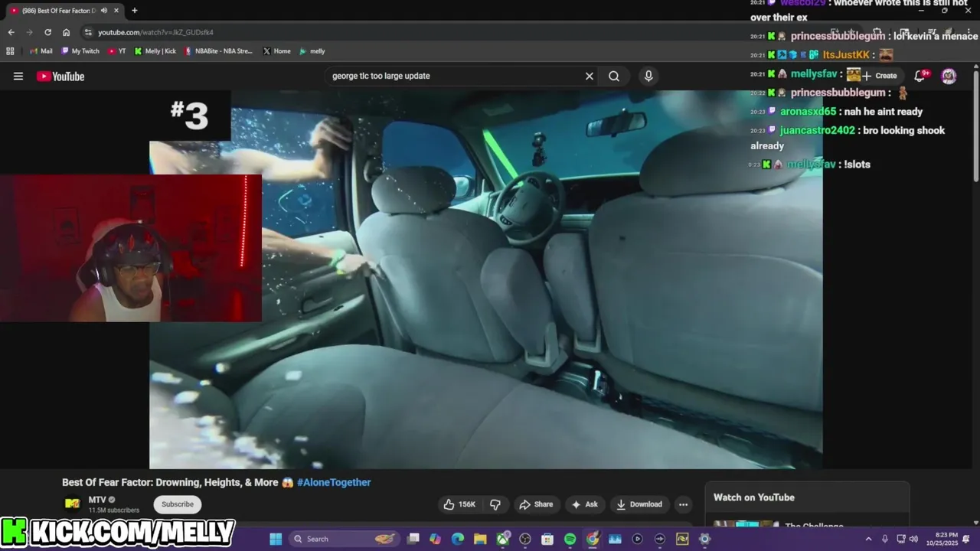This screenshot has width=980, height=551.
Task: Open File Explorer from the taskbar
Action: coord(480,539)
